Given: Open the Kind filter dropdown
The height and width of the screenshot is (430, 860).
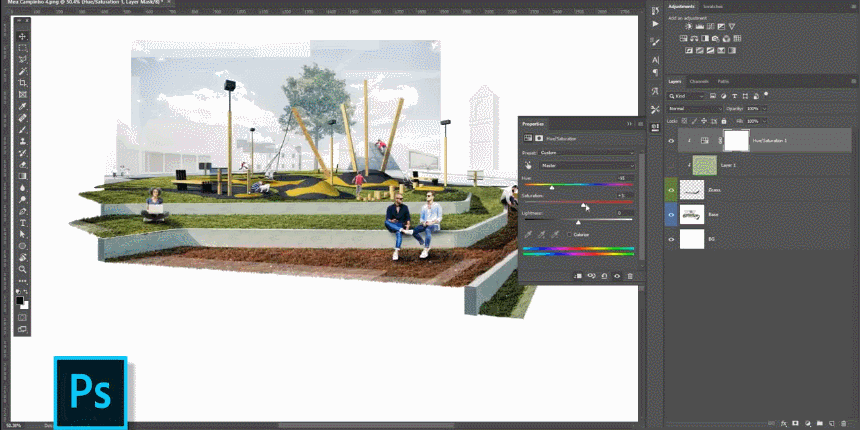Looking at the screenshot, I should [x=686, y=96].
